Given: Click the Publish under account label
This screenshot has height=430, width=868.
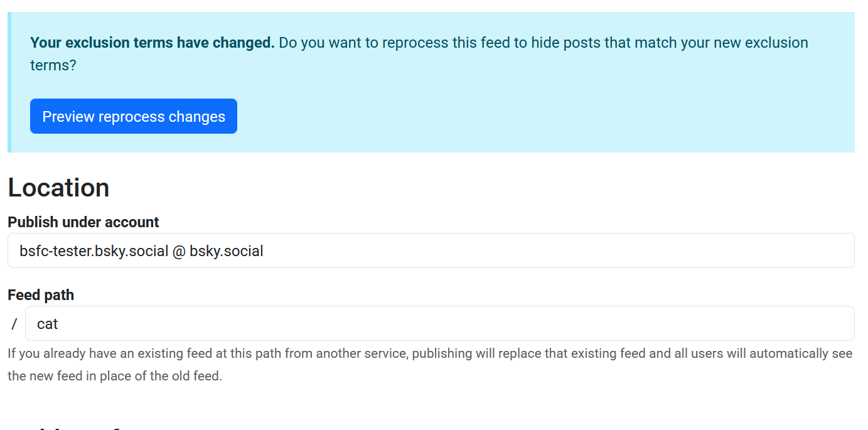Looking at the screenshot, I should (83, 222).
